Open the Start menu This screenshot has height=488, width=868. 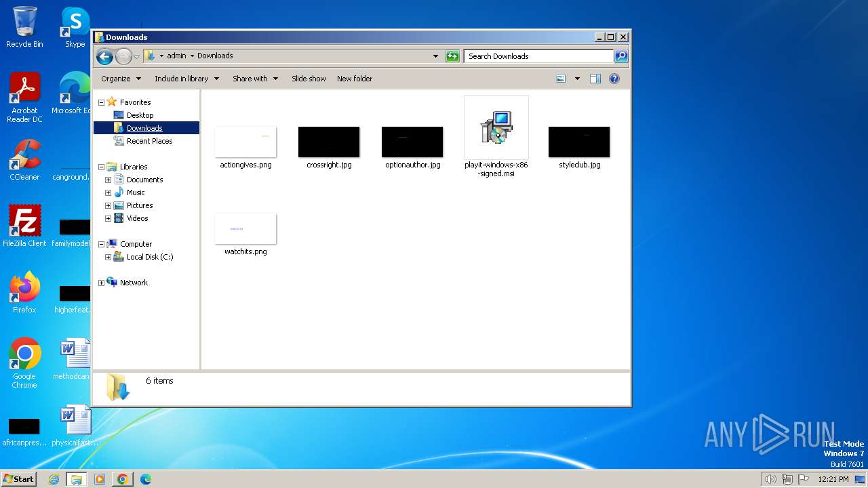point(19,479)
